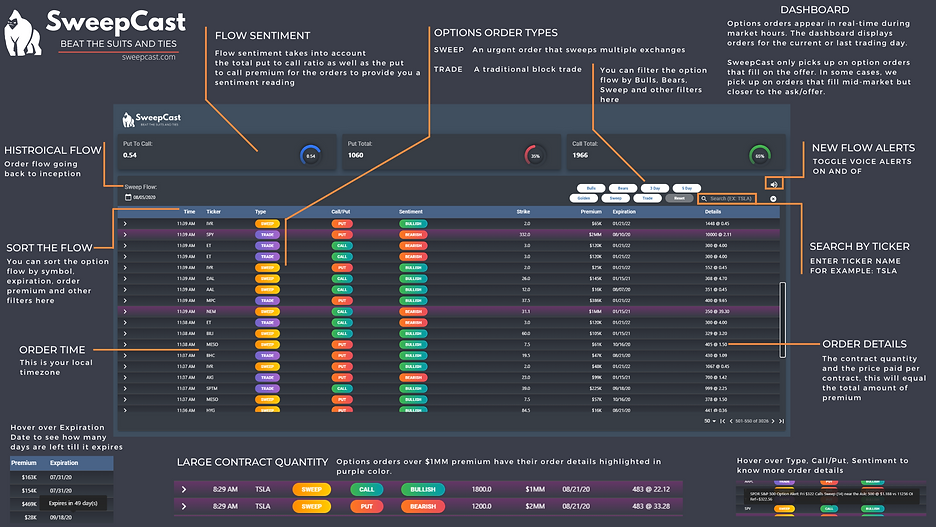Toggle the Bears filter pill
The image size is (936, 527).
point(623,188)
